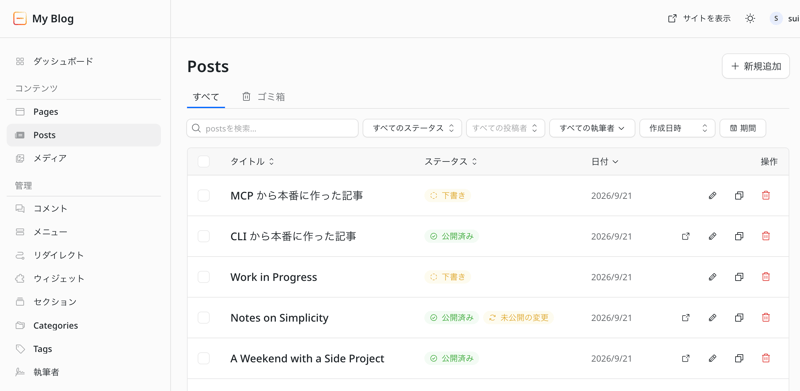Open the MCP から本番に作った記事 title

coord(296,196)
